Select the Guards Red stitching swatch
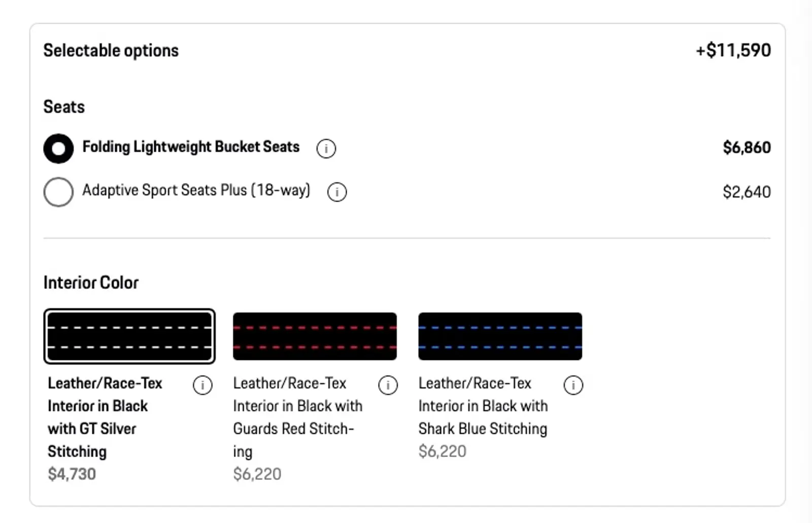 click(x=315, y=336)
